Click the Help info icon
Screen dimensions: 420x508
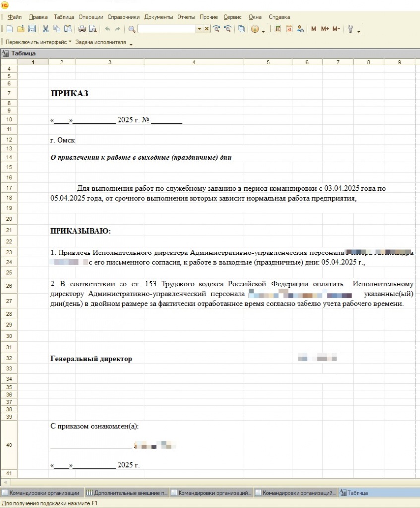click(255, 29)
